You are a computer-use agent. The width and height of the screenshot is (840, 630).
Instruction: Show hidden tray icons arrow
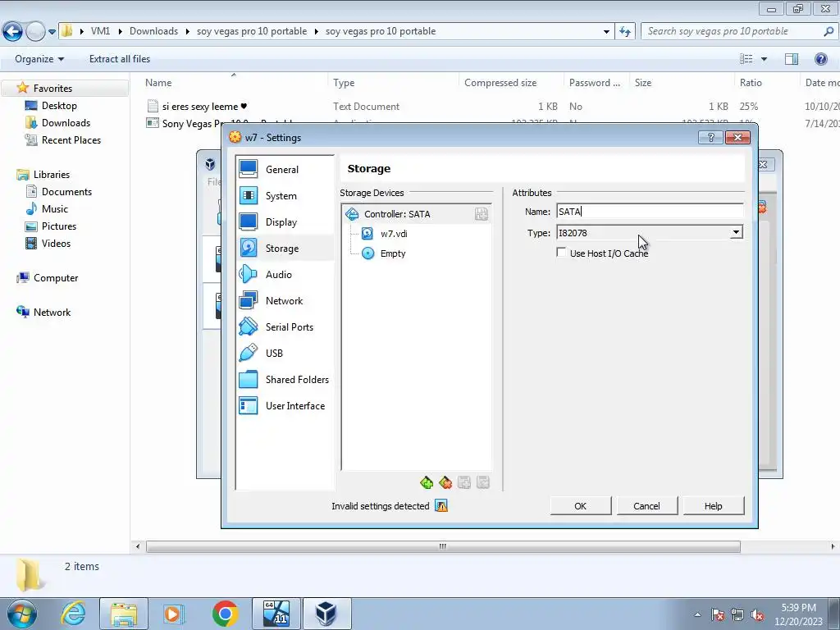click(x=697, y=614)
